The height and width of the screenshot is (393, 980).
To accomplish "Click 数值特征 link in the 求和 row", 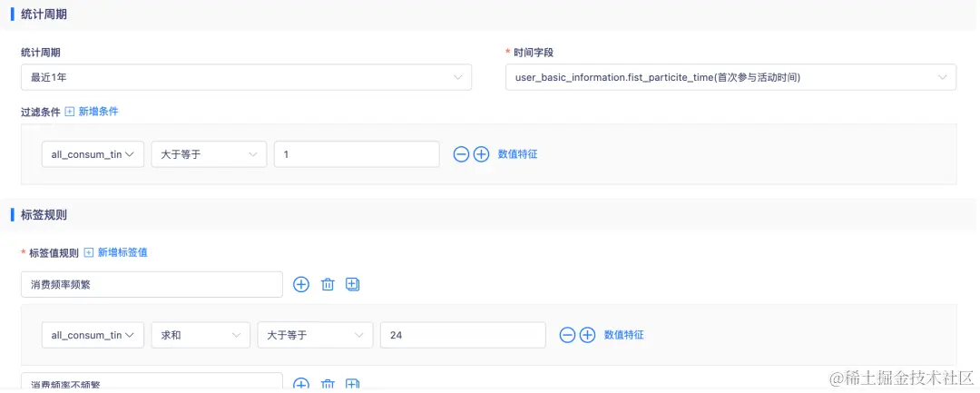I will point(623,336).
